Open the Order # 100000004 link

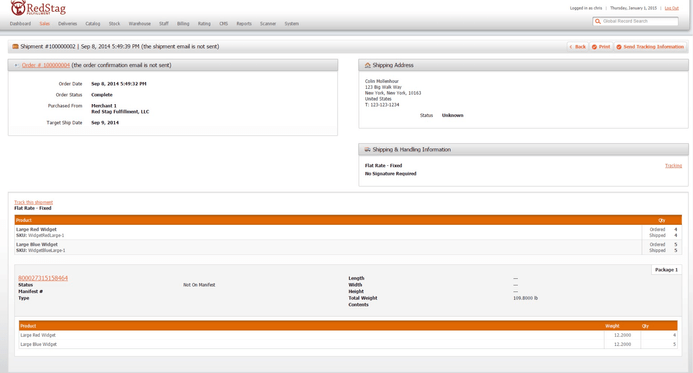tap(46, 65)
